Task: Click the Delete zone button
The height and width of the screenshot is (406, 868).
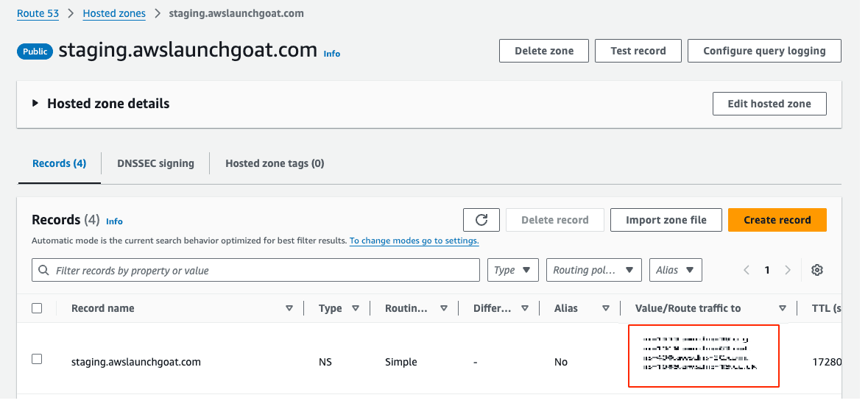Action: [x=543, y=51]
